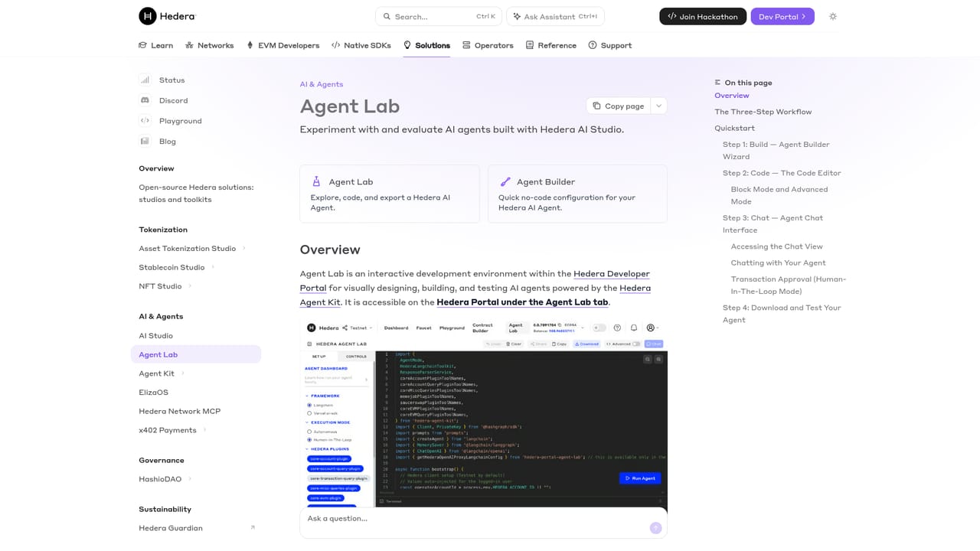Click the purple send arrow in question box
The width and height of the screenshot is (980, 551).
click(655, 528)
